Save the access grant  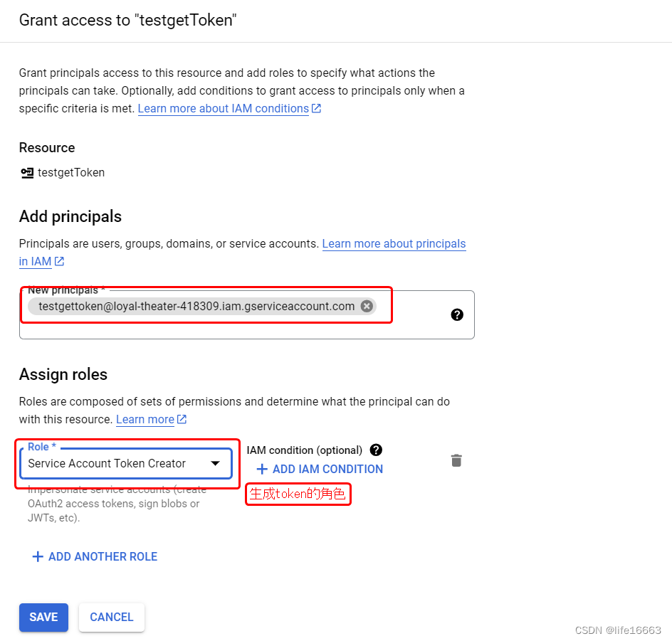[x=43, y=617]
